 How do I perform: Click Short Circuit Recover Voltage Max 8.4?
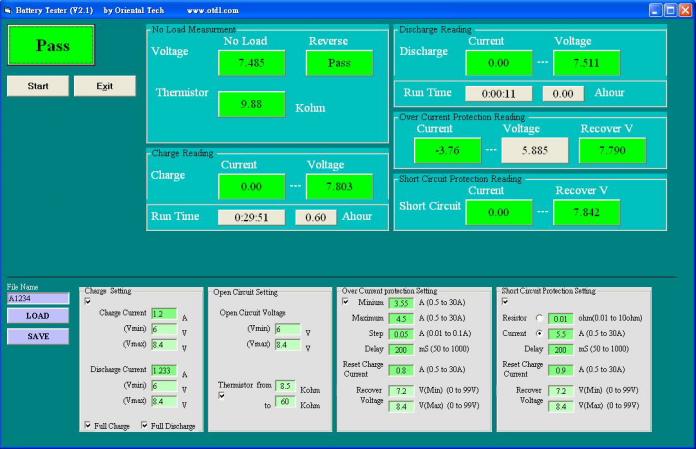tap(561, 406)
